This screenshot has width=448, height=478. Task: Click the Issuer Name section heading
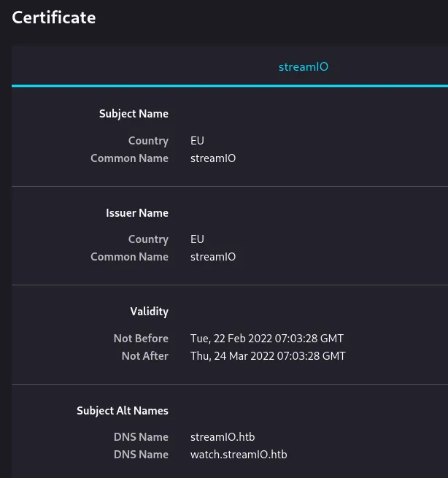137,213
